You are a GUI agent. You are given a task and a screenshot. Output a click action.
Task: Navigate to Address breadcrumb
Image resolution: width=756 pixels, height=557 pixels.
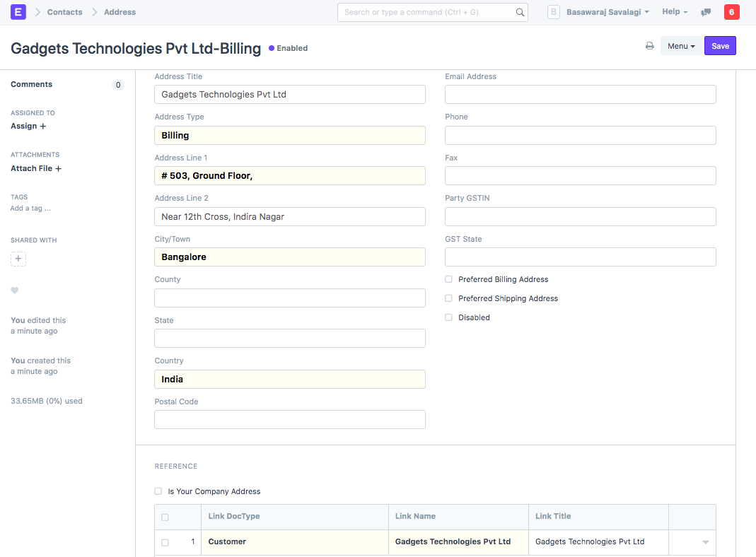coord(120,12)
